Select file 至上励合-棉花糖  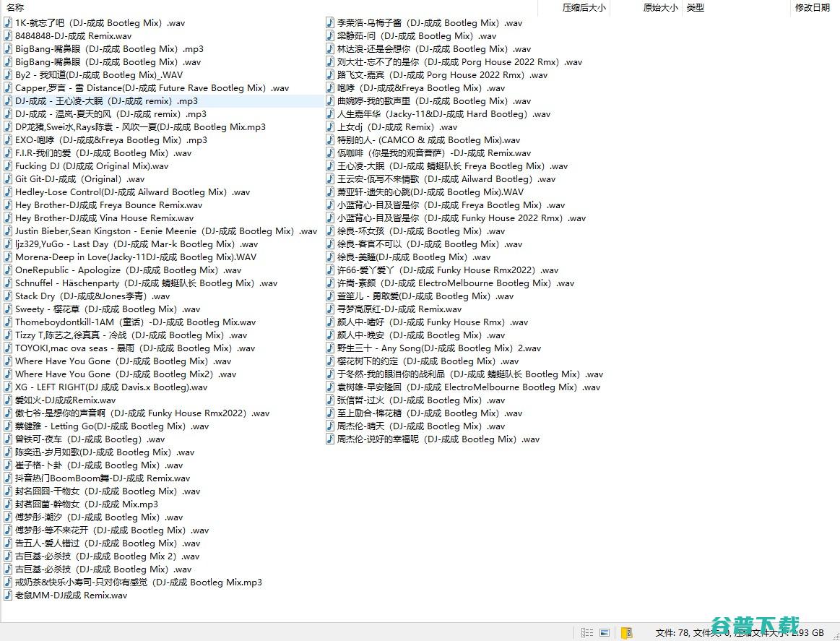point(430,413)
